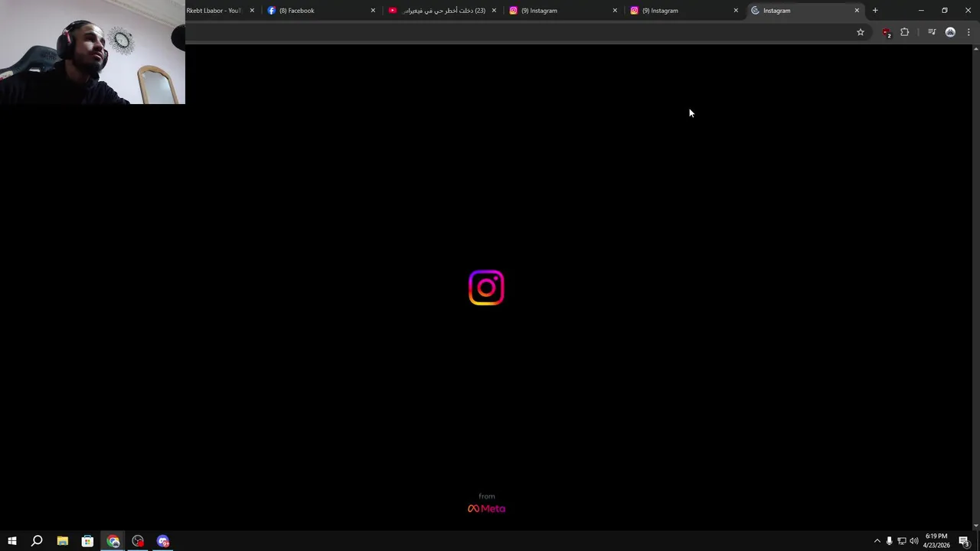Open the Windows Start menu
The image size is (980, 551).
tap(12, 541)
